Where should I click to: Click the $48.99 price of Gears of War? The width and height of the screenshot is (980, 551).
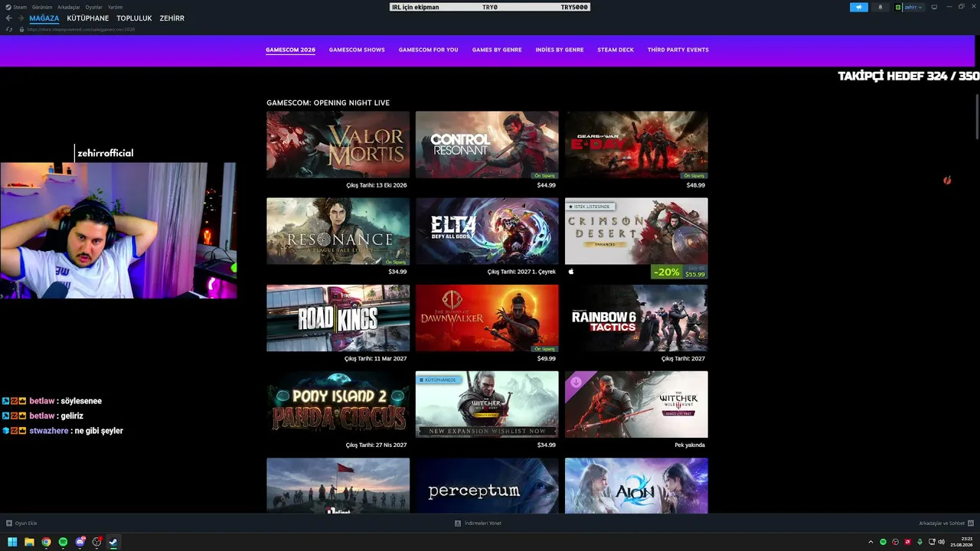tap(695, 185)
